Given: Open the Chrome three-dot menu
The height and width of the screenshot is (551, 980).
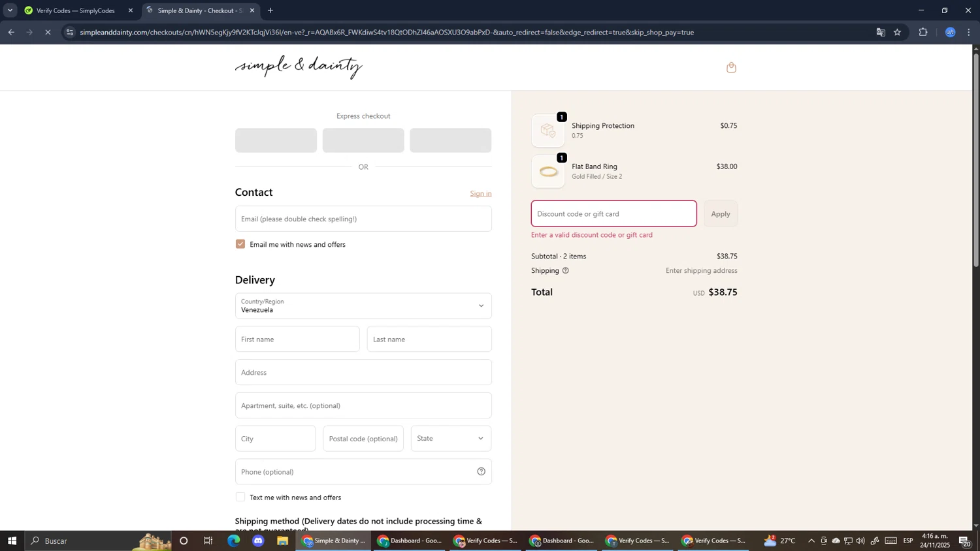Looking at the screenshot, I should click(x=969, y=32).
